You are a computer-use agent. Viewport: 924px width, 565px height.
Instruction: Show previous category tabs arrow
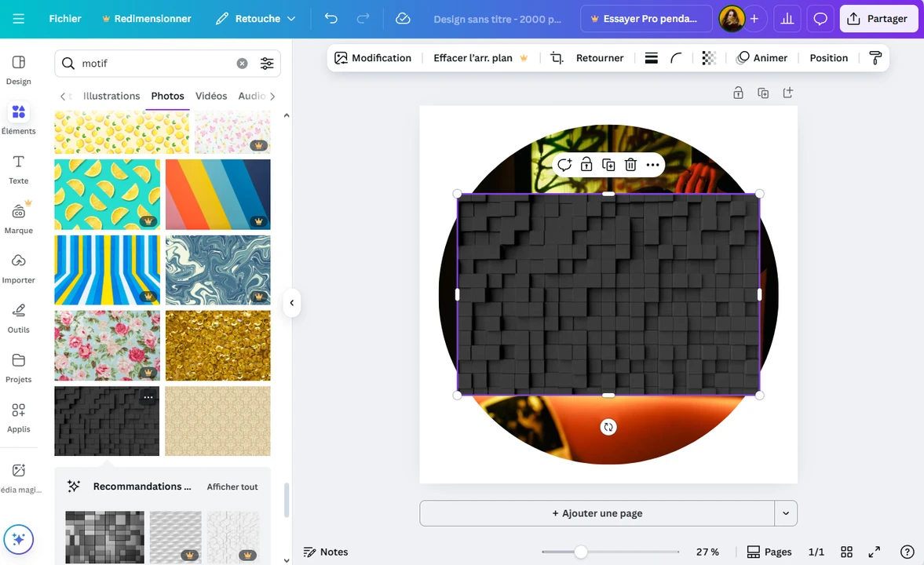(x=63, y=96)
